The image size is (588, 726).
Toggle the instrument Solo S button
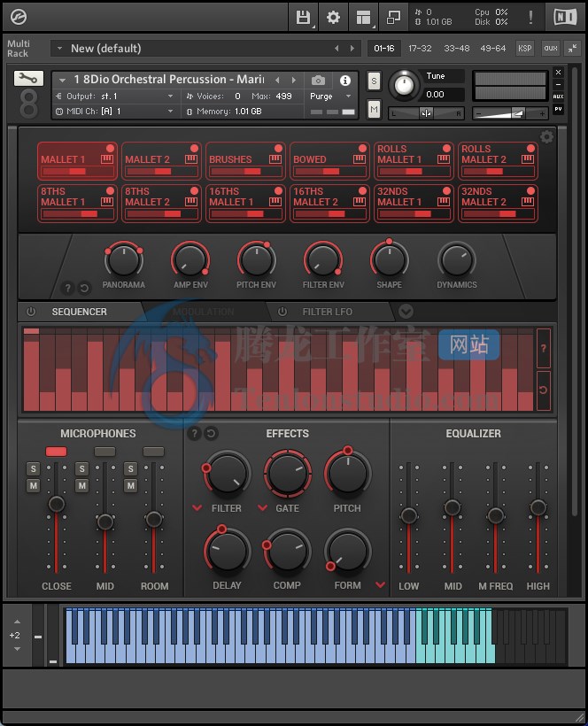click(x=374, y=81)
